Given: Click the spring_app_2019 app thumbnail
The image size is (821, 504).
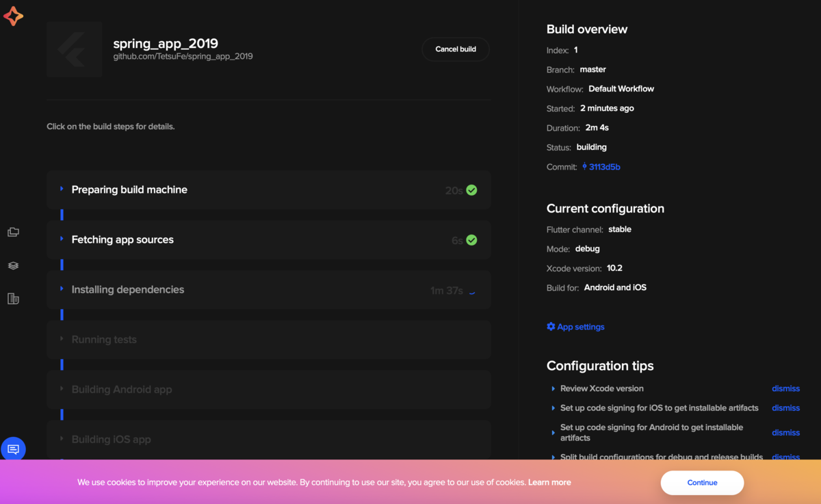Looking at the screenshot, I should click(74, 49).
